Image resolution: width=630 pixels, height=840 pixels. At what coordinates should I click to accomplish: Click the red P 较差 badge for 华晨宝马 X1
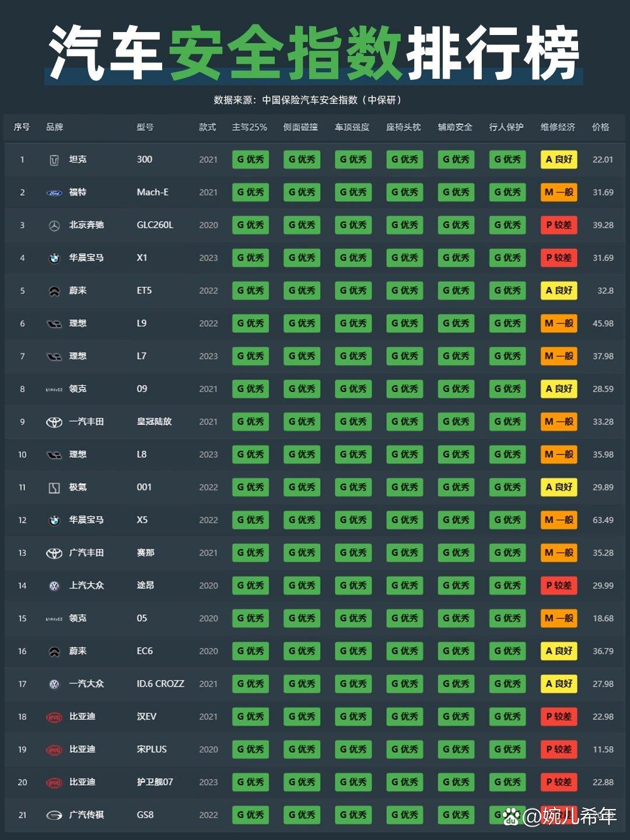(559, 257)
